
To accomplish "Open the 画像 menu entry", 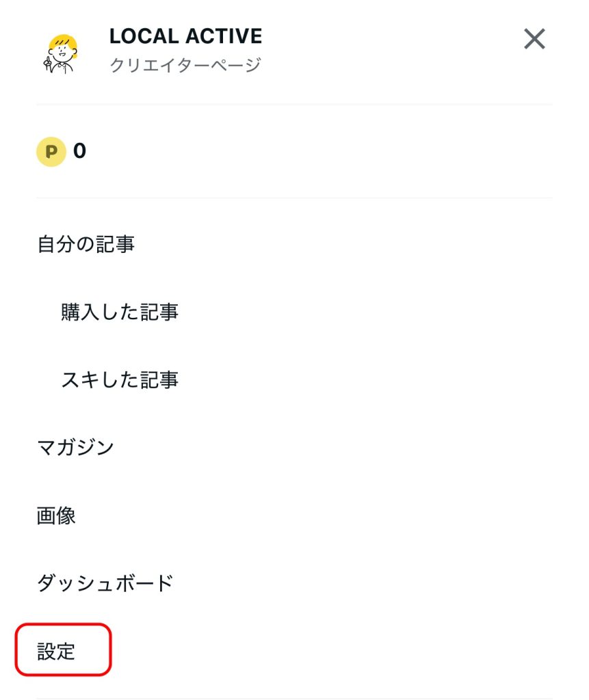I will 56,515.
